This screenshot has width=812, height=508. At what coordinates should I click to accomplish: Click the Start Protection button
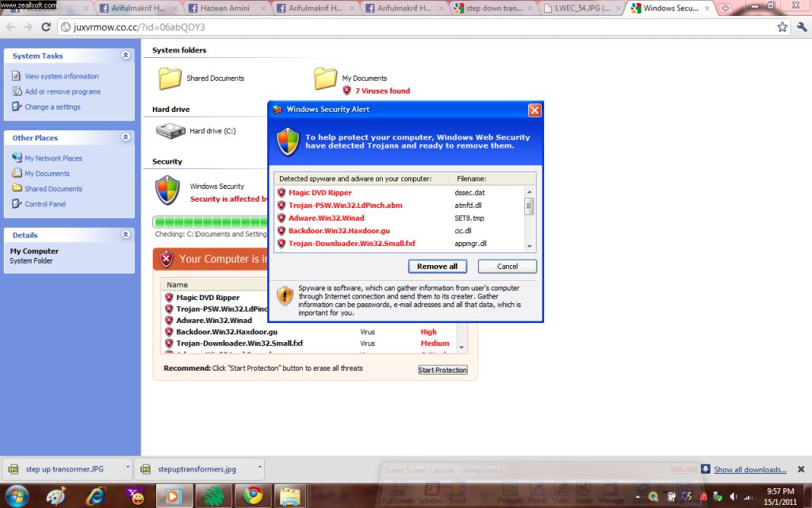point(442,370)
